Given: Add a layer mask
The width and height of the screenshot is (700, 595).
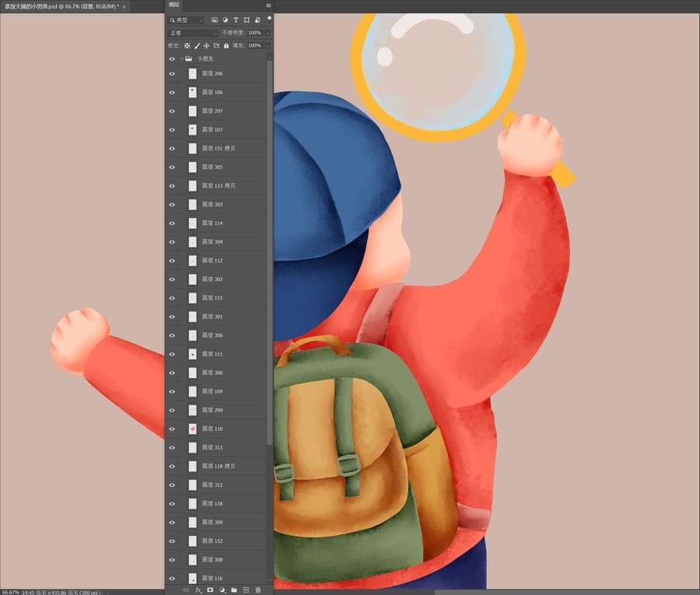Looking at the screenshot, I should point(210,590).
